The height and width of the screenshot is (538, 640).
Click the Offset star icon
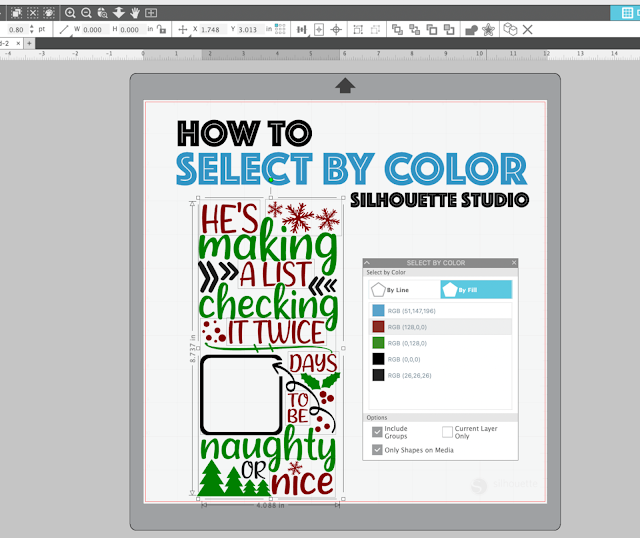pyautogui.click(x=488, y=30)
